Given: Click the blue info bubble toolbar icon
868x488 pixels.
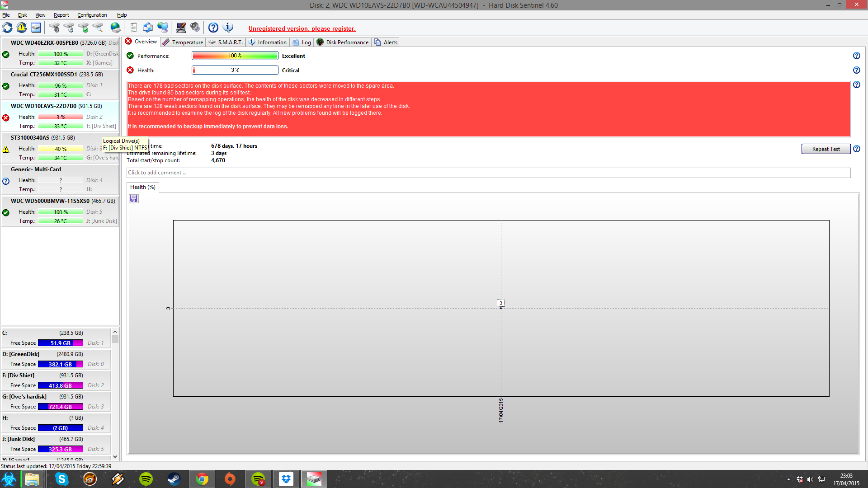Looking at the screenshot, I should point(228,28).
